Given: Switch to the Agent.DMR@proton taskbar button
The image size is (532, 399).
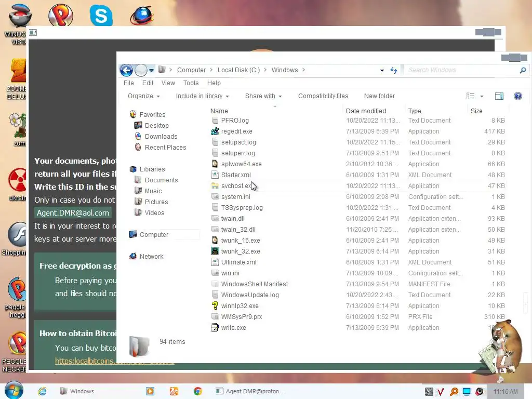Looking at the screenshot, I should [x=250, y=391].
